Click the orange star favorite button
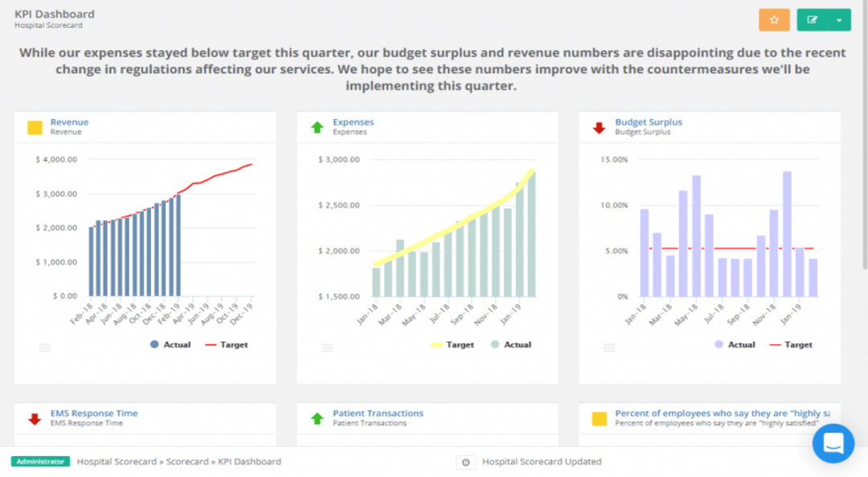 click(774, 19)
